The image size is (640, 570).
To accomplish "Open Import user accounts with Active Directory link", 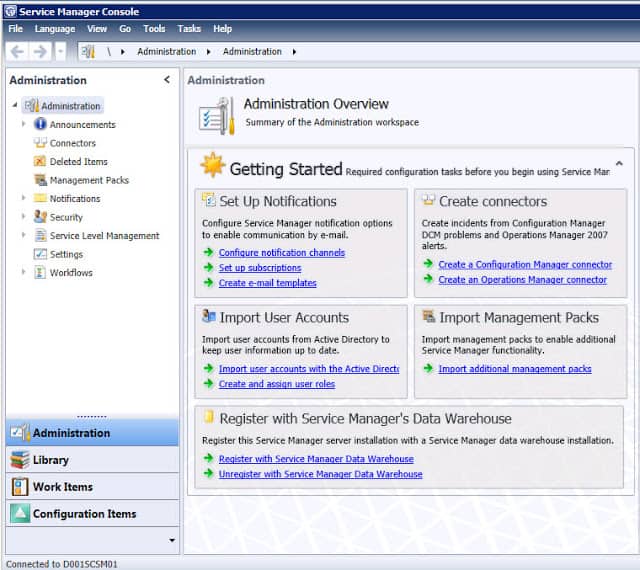I will point(309,369).
